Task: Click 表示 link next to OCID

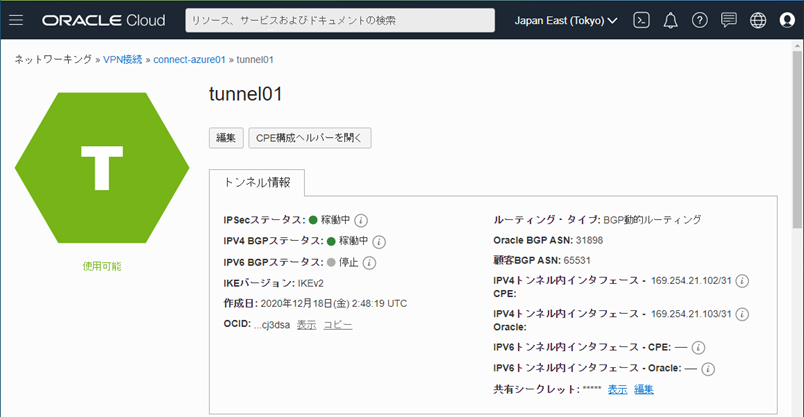Action: (307, 325)
